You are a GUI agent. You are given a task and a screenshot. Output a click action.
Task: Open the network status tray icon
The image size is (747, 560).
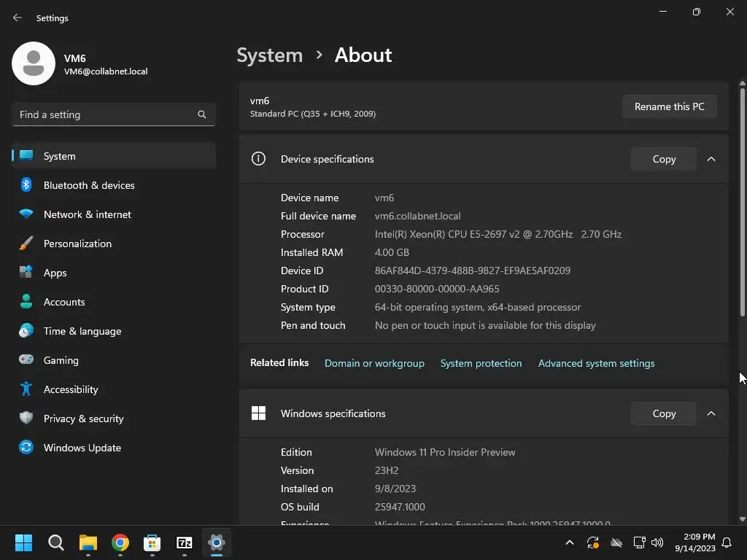[639, 542]
